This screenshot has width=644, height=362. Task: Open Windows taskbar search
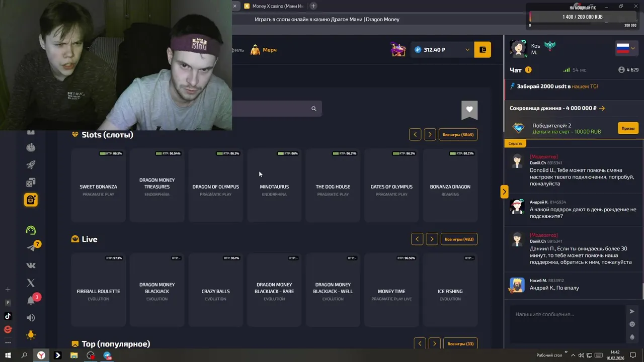pyautogui.click(x=24, y=355)
